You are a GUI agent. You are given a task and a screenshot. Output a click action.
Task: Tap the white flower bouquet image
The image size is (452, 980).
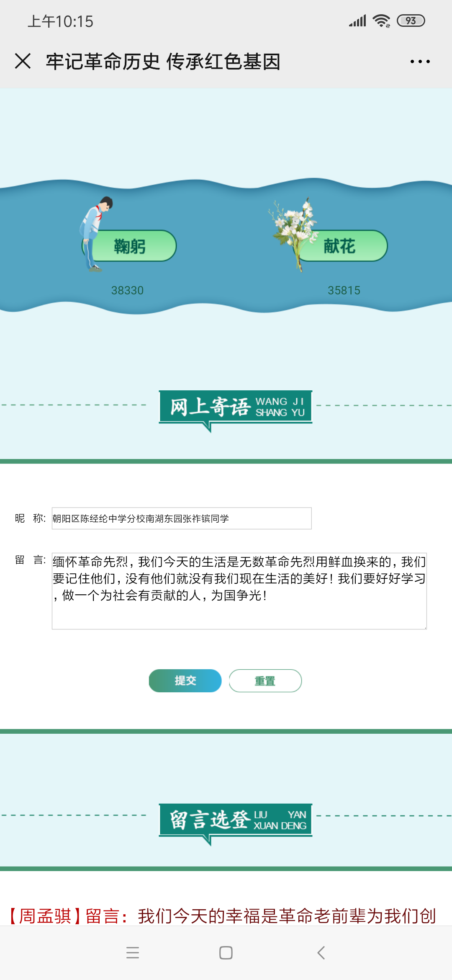(295, 230)
